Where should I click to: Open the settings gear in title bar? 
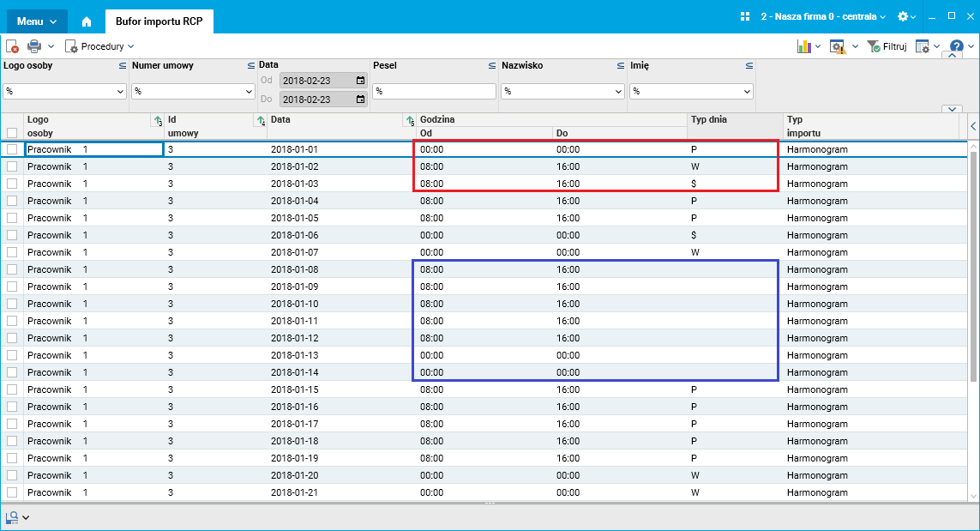pyautogui.click(x=903, y=17)
